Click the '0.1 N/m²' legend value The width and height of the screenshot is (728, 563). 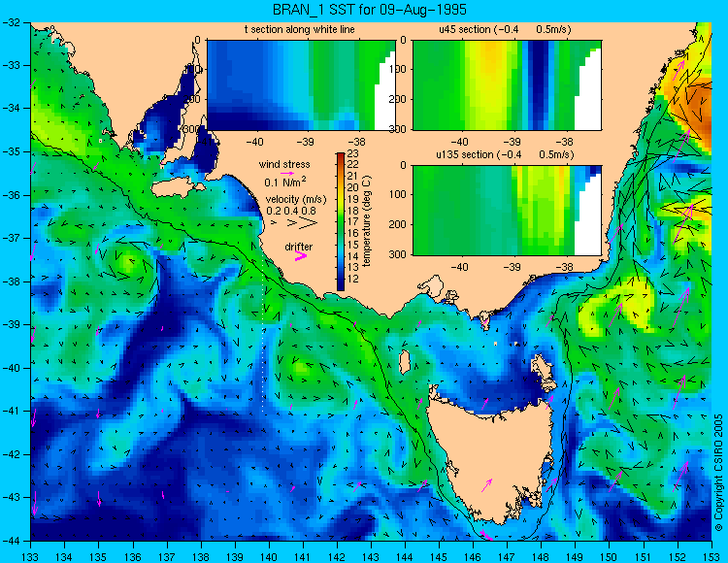coord(284,182)
